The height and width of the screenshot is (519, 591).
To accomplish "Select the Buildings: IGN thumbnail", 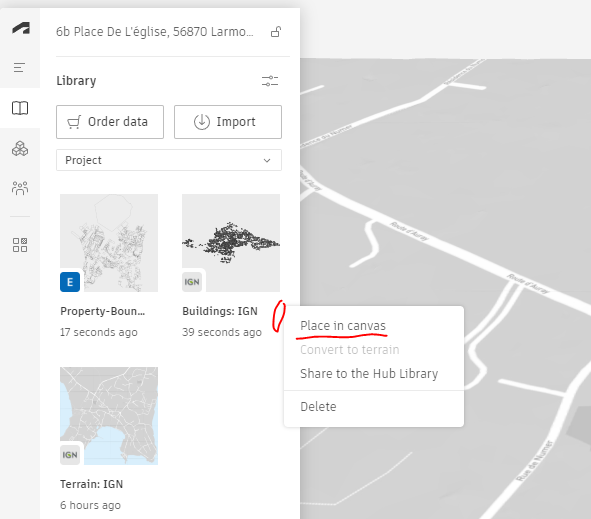I will [231, 243].
